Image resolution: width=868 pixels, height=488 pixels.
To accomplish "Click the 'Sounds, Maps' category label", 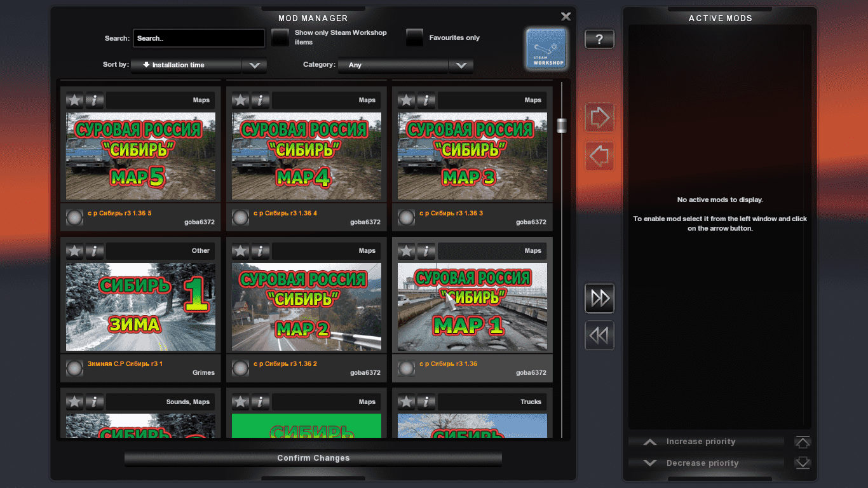I will (188, 402).
